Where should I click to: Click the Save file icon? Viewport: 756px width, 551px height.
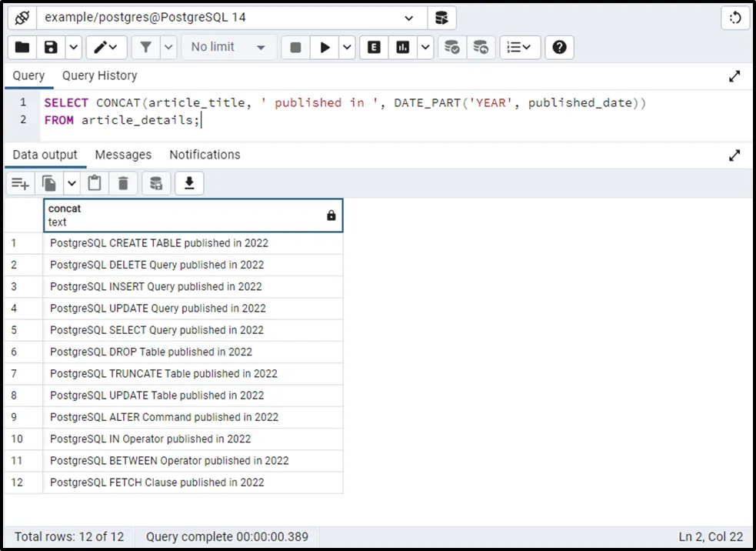click(51, 48)
